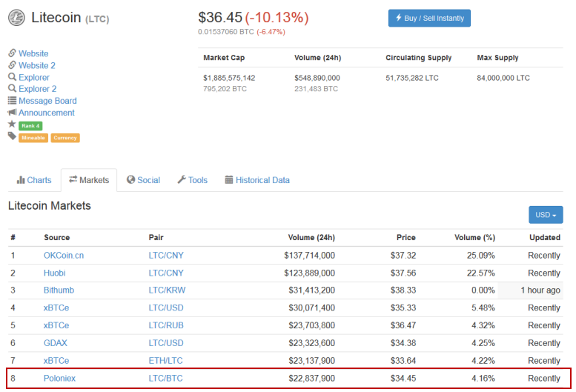Open the Message Board link

coord(47,101)
